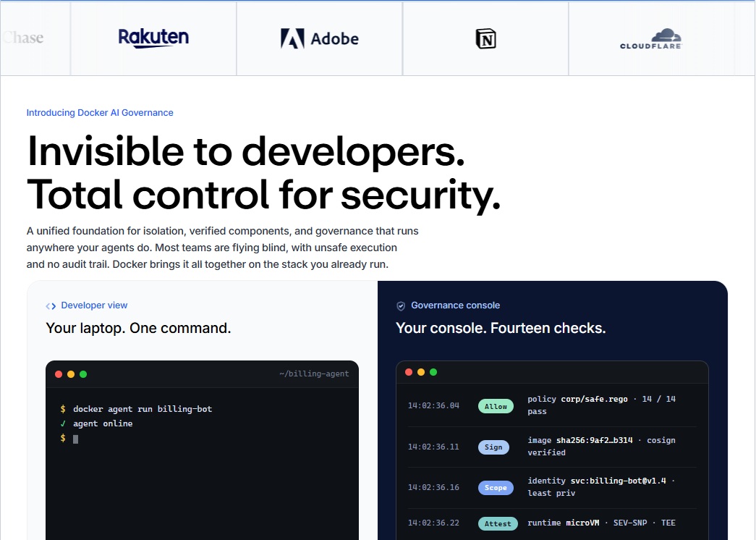
Task: Click the terminal cursor block
Action: (x=75, y=439)
